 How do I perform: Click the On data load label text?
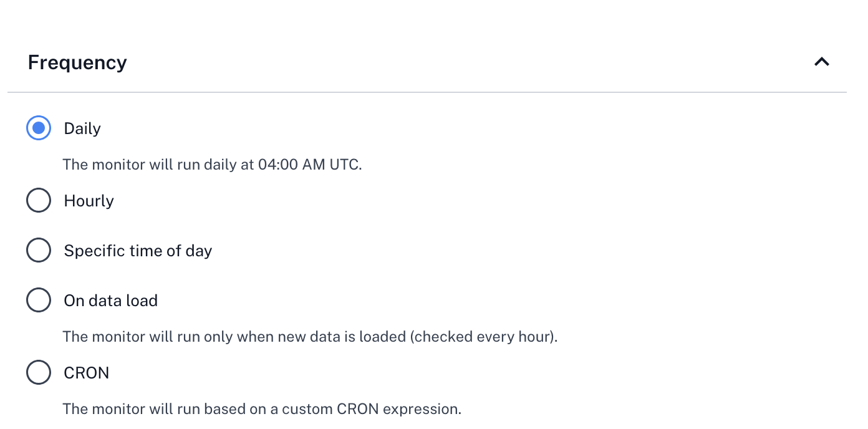[111, 301]
